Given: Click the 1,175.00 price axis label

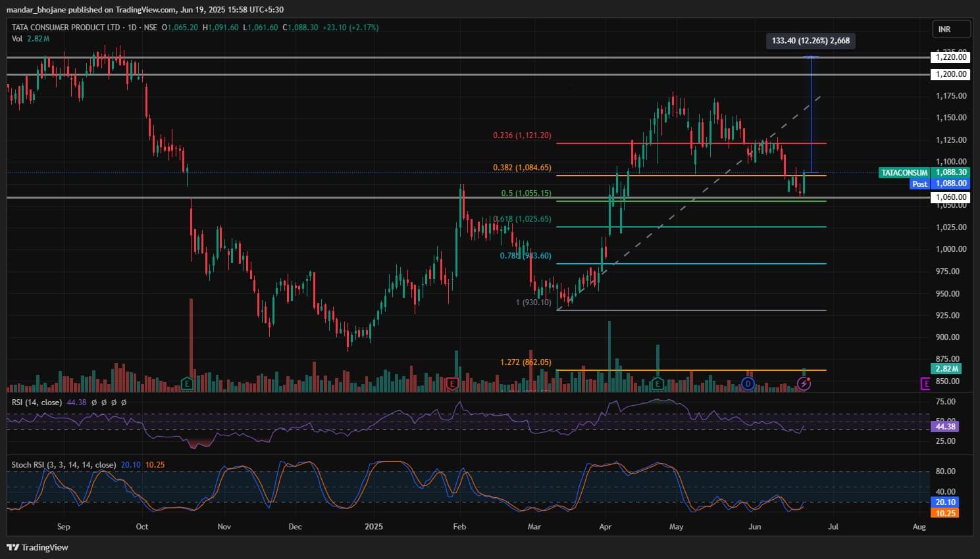Looking at the screenshot, I should pyautogui.click(x=951, y=96).
